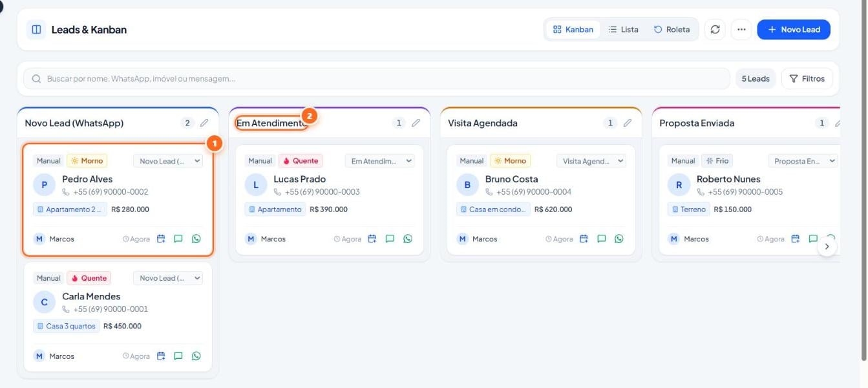Click the Proposta Enviada column title
Screen dimensions: 868x388
tap(697, 123)
